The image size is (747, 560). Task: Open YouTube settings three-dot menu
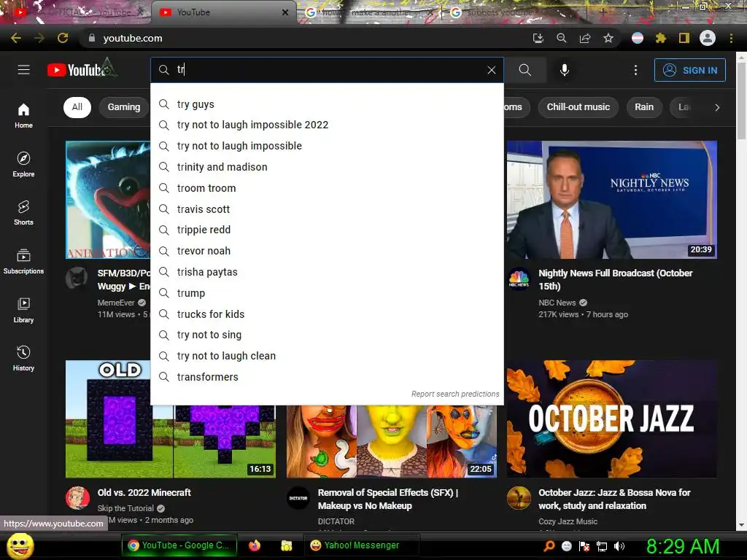coord(635,70)
